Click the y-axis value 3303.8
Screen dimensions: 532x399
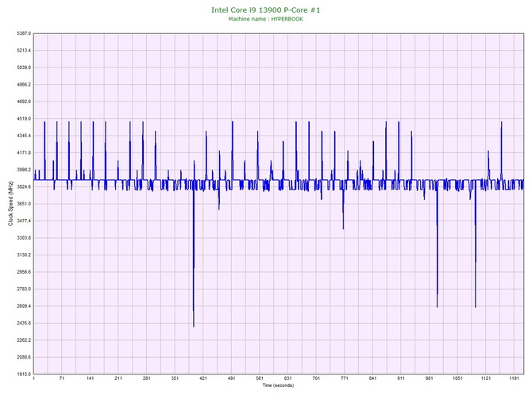click(x=24, y=238)
